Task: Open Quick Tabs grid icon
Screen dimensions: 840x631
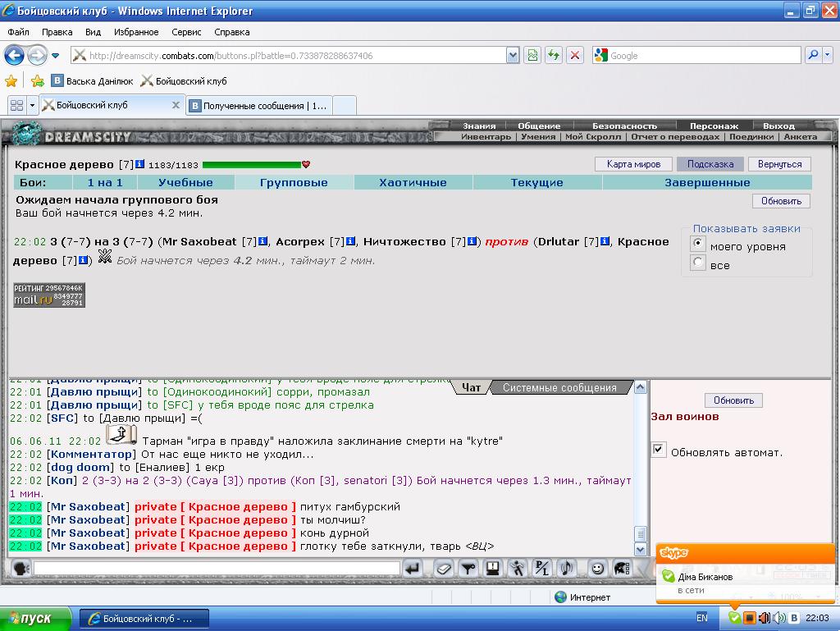Action: pyautogui.click(x=16, y=106)
